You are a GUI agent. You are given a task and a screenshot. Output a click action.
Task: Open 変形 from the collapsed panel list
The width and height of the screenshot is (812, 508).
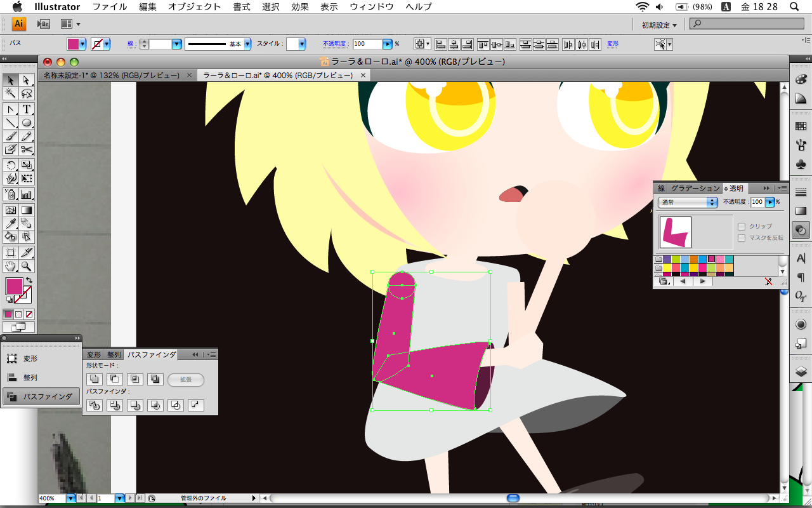click(41, 359)
